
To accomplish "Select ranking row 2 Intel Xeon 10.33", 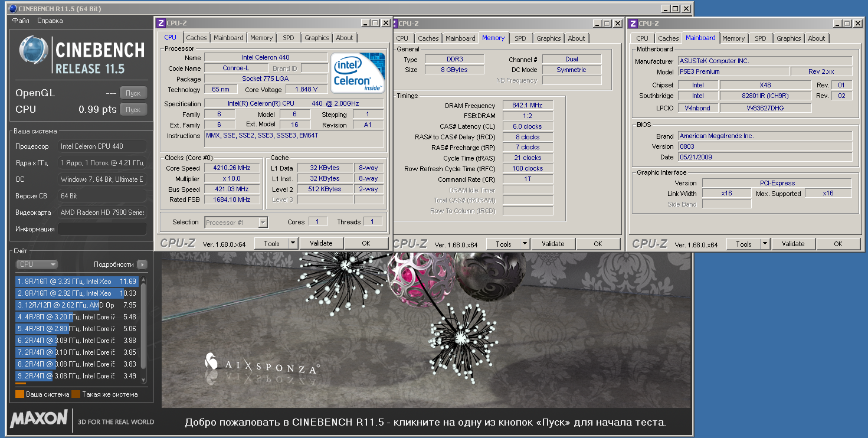I will (77, 293).
